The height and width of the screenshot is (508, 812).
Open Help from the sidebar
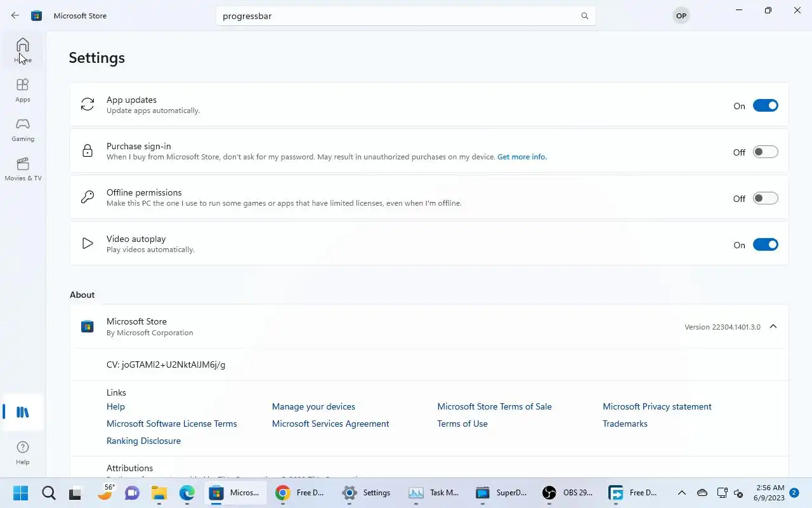tap(23, 453)
